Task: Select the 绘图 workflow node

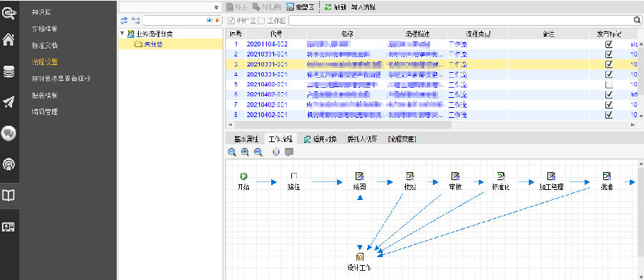Action: pos(360,181)
